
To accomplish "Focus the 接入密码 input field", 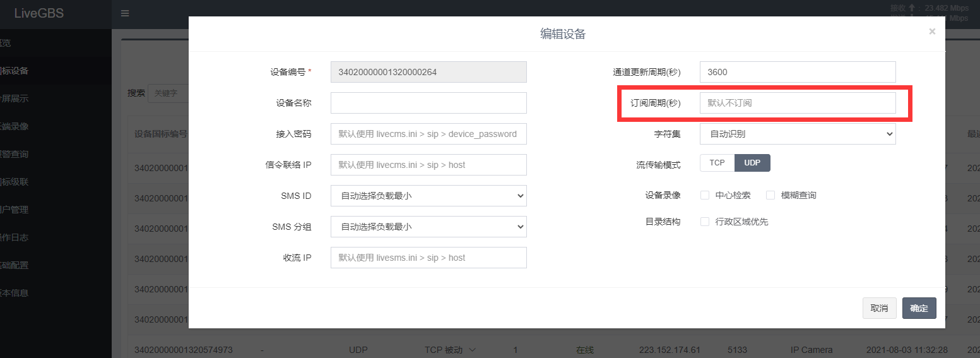I will [428, 134].
